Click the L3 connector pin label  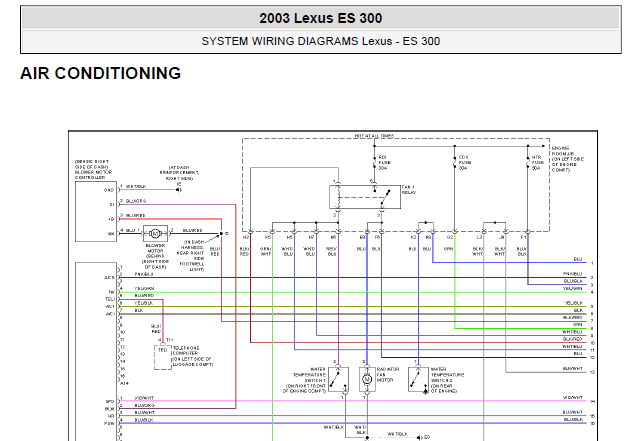[479, 237]
